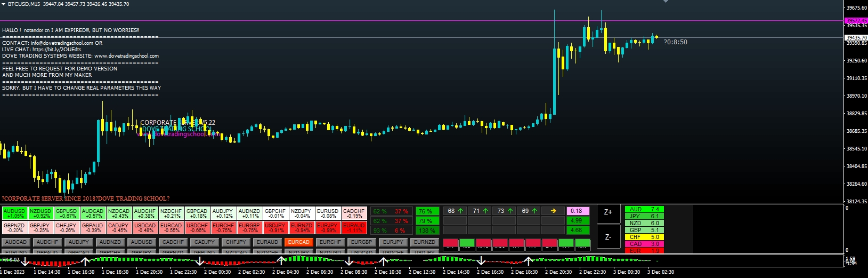The height and width of the screenshot is (278, 868).
Task: Click the green up arrow beside 69
Action: (534, 211)
